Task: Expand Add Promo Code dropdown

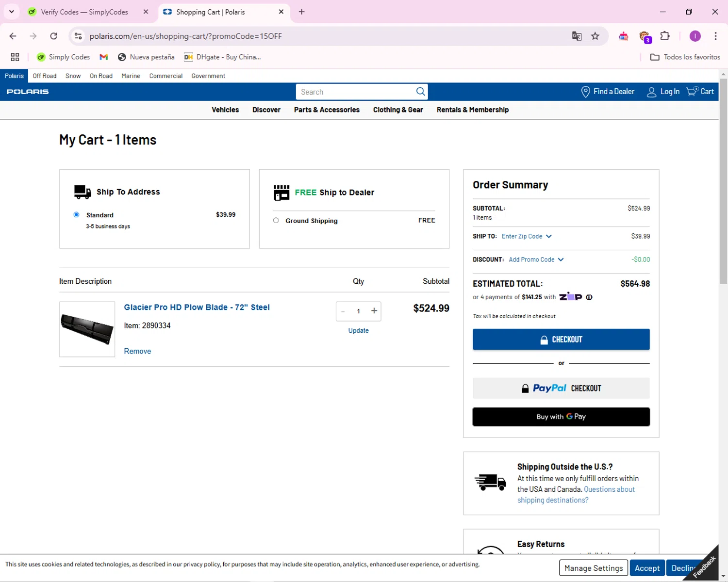Action: [x=536, y=259]
